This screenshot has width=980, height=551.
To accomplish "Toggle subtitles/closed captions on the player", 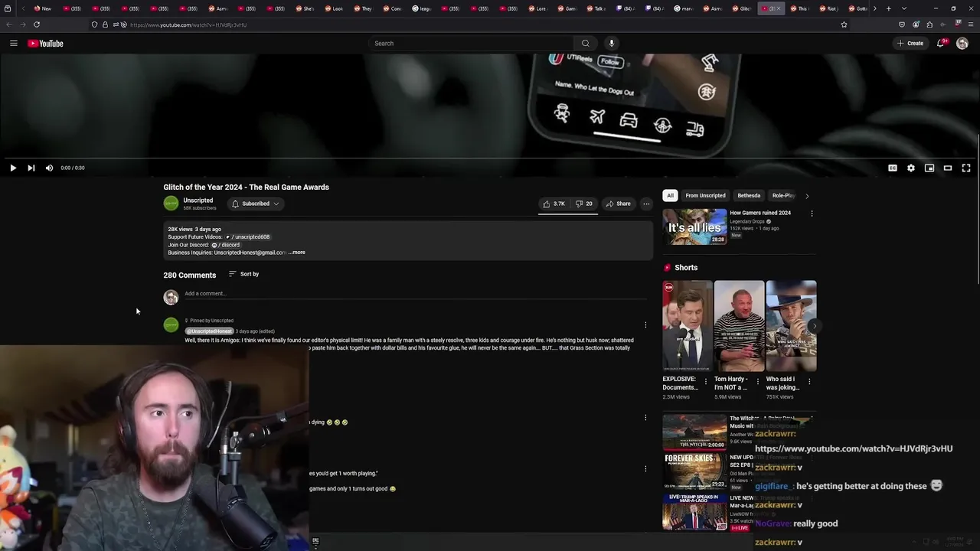I will 893,168.
